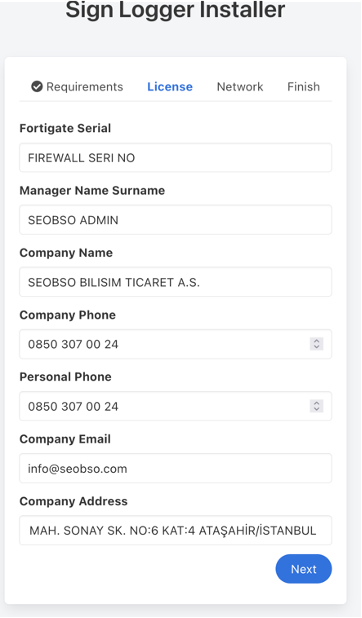Click the blue Next button

click(x=304, y=569)
